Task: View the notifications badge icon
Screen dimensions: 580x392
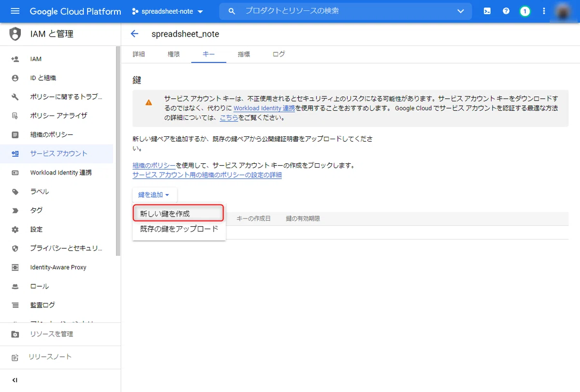Action: point(525,11)
